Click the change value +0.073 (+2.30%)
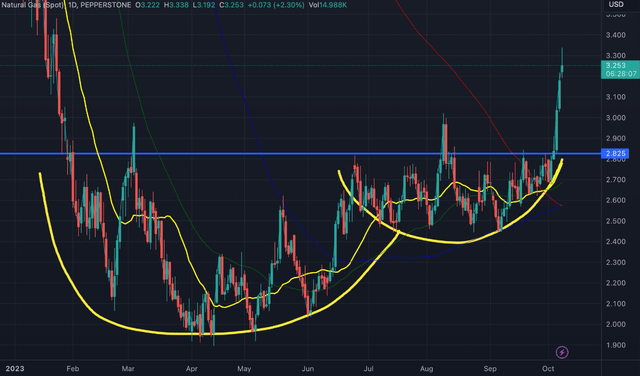 coord(276,5)
